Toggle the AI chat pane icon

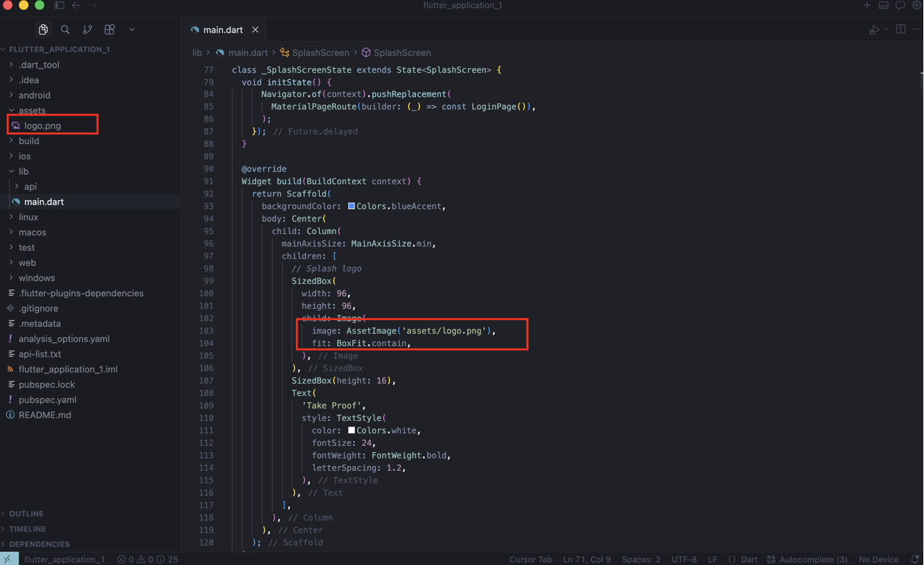pos(900,6)
